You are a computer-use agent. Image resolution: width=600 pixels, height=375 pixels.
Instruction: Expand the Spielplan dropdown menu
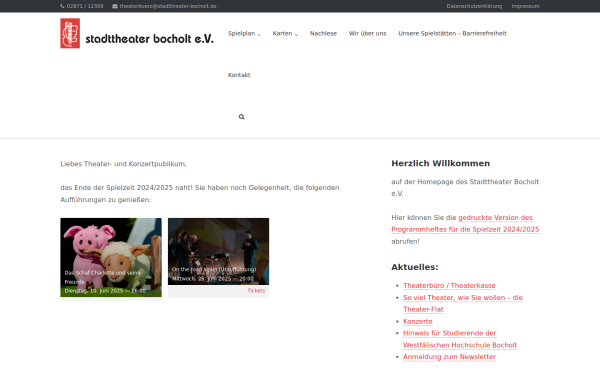[244, 33]
